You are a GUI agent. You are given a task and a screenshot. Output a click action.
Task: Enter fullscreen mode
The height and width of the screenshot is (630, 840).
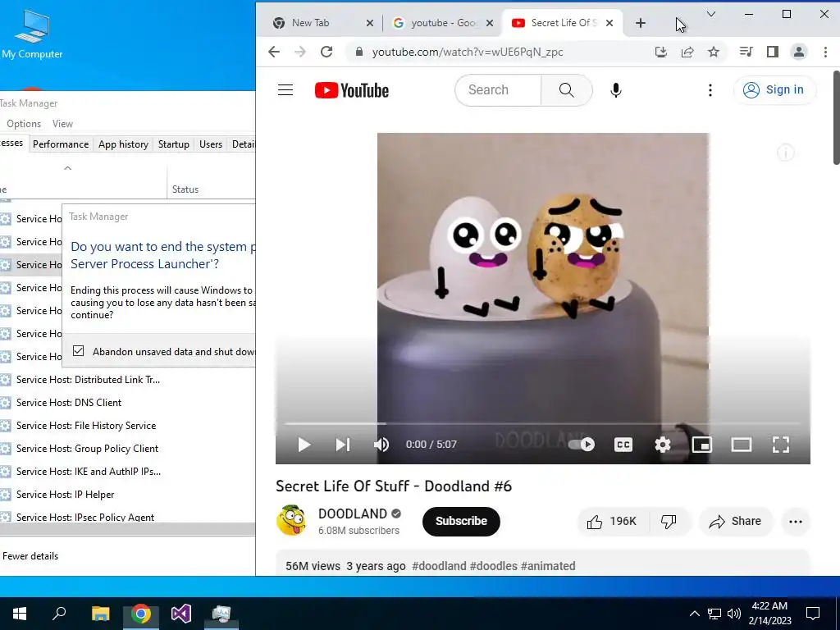click(x=781, y=445)
